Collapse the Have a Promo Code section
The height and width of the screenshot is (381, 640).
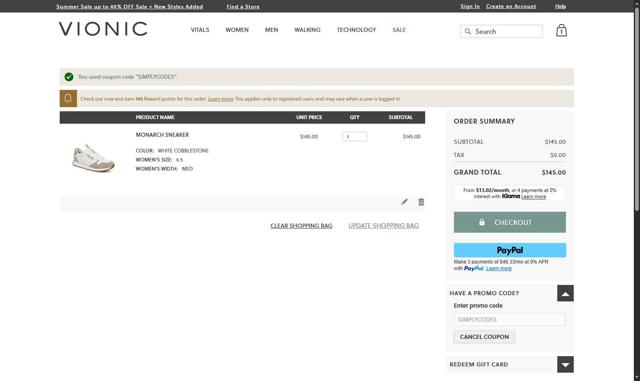[x=565, y=293]
